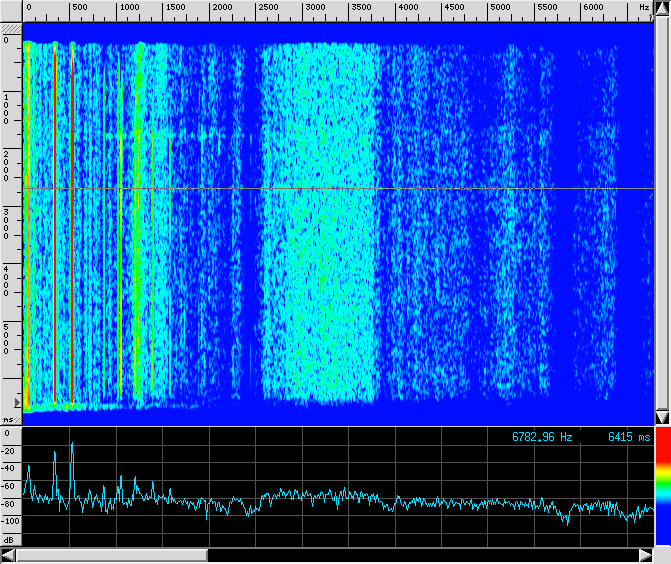Click the 500 mark on the frequency ruler
The width and height of the screenshot is (671, 564).
77,7
